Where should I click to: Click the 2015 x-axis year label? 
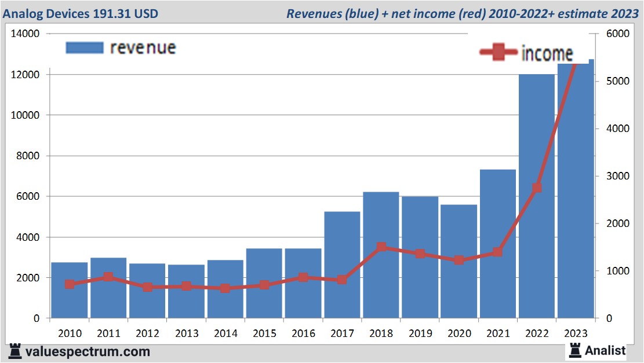pyautogui.click(x=264, y=333)
